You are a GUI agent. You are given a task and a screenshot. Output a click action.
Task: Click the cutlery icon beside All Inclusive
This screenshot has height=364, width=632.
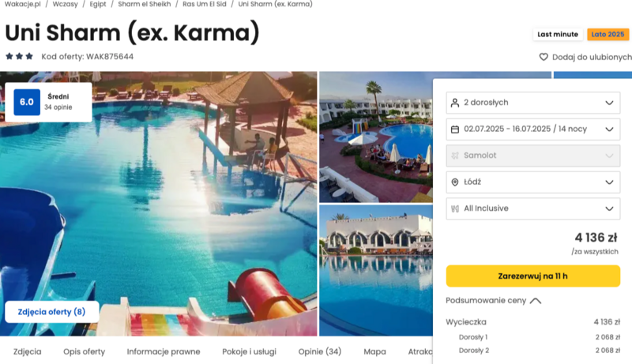click(x=455, y=208)
